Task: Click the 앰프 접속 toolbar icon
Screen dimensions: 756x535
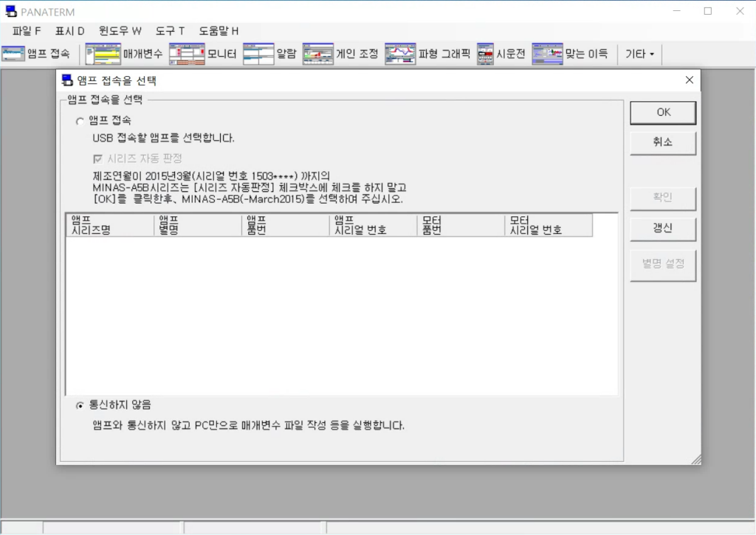Action: pos(14,54)
